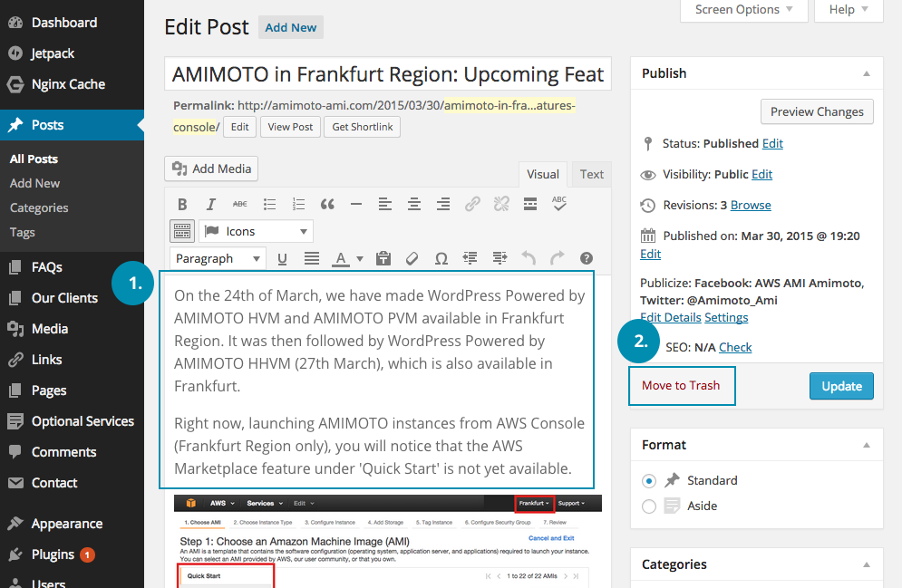The width and height of the screenshot is (902, 588).
Task: Toggle the toolbar kitchen sink button
Action: pyautogui.click(x=182, y=231)
